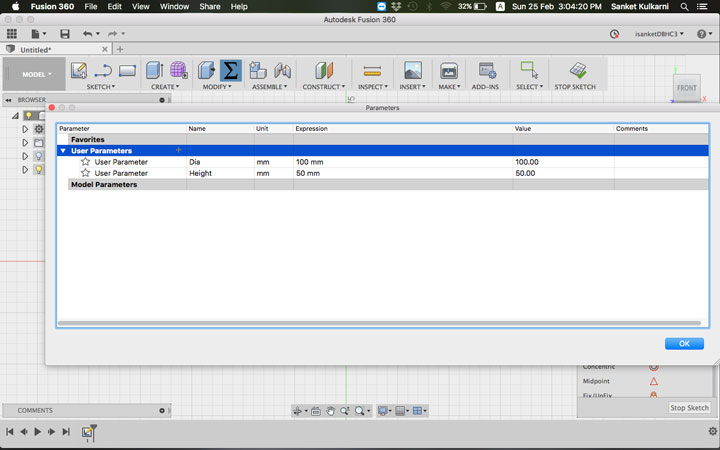Open the Edit menu
Screen dimensions: 720x450
pyautogui.click(x=114, y=6)
